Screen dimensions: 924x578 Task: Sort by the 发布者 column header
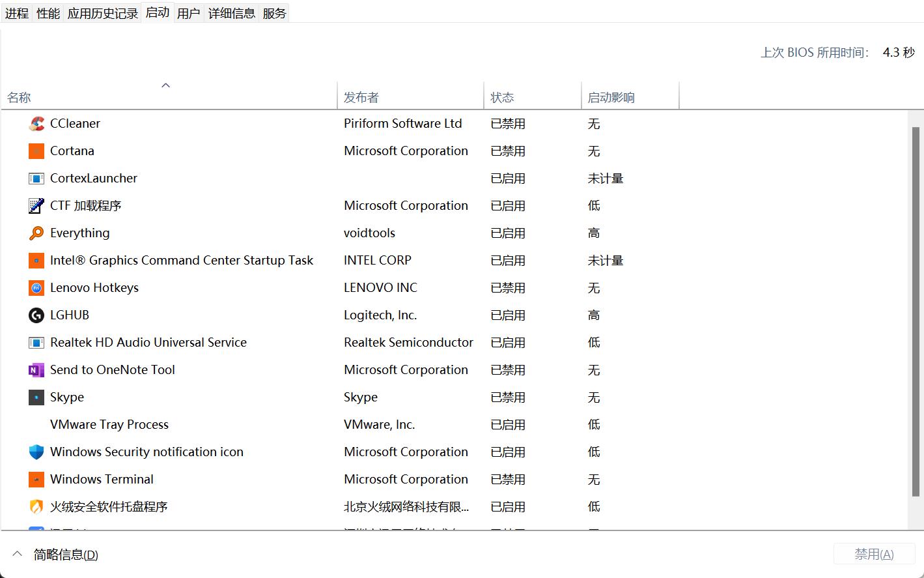(x=411, y=95)
